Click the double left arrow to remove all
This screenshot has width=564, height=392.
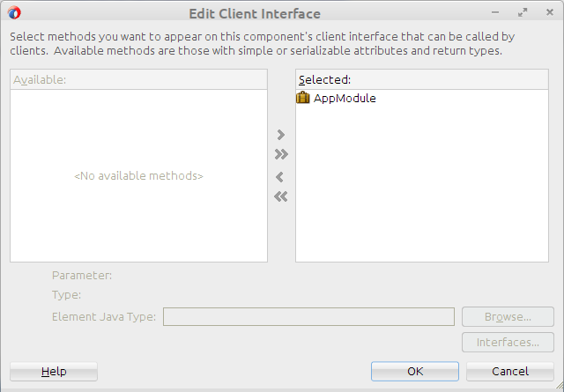pyautogui.click(x=281, y=196)
